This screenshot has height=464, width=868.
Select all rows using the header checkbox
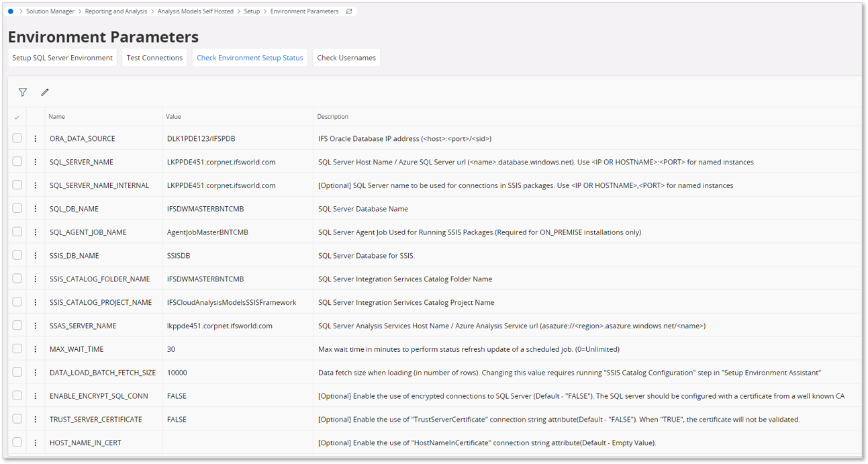(x=17, y=116)
